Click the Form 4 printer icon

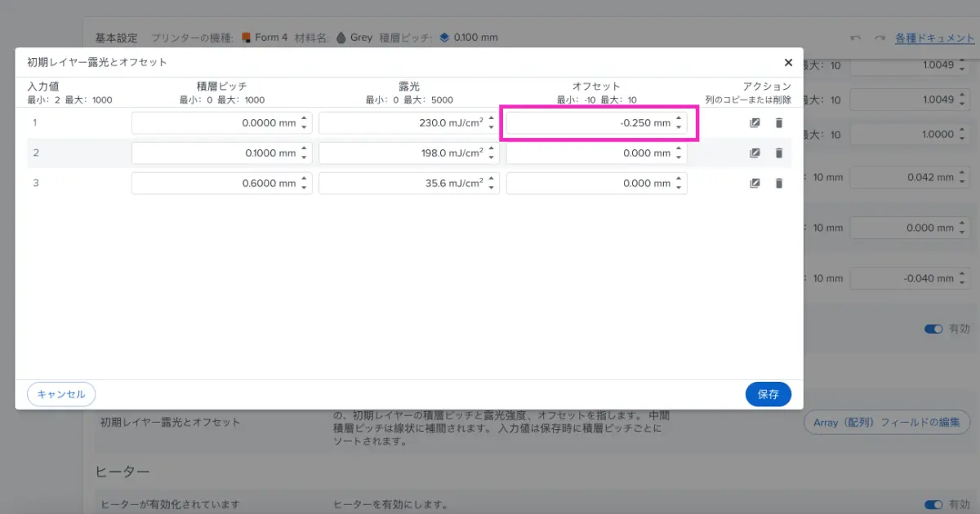(x=246, y=38)
